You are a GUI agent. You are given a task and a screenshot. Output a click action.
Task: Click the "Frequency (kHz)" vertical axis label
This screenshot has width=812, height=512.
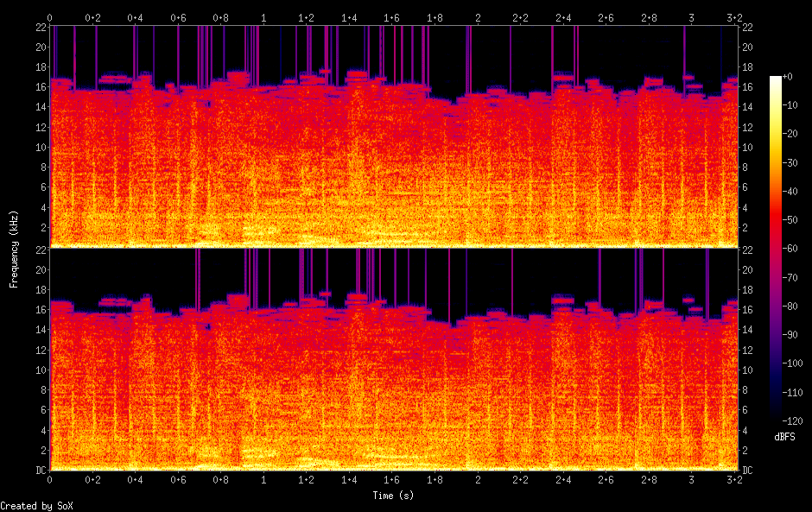coord(14,249)
